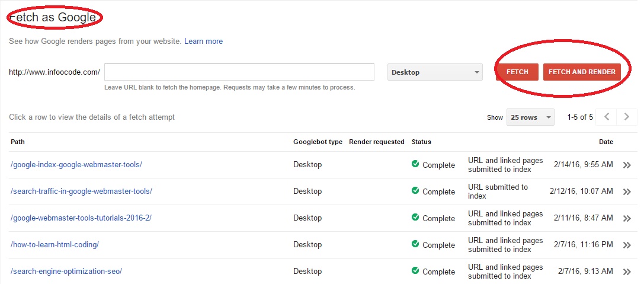The width and height of the screenshot is (644, 284).
Task: Click double-arrow icon for 2/12/16 row
Action: [627, 192]
